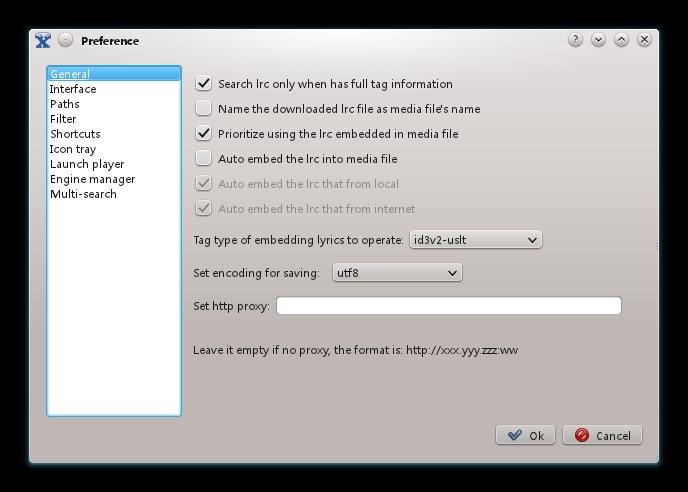Click the Cancel button
This screenshot has height=492, width=688.
pos(602,435)
